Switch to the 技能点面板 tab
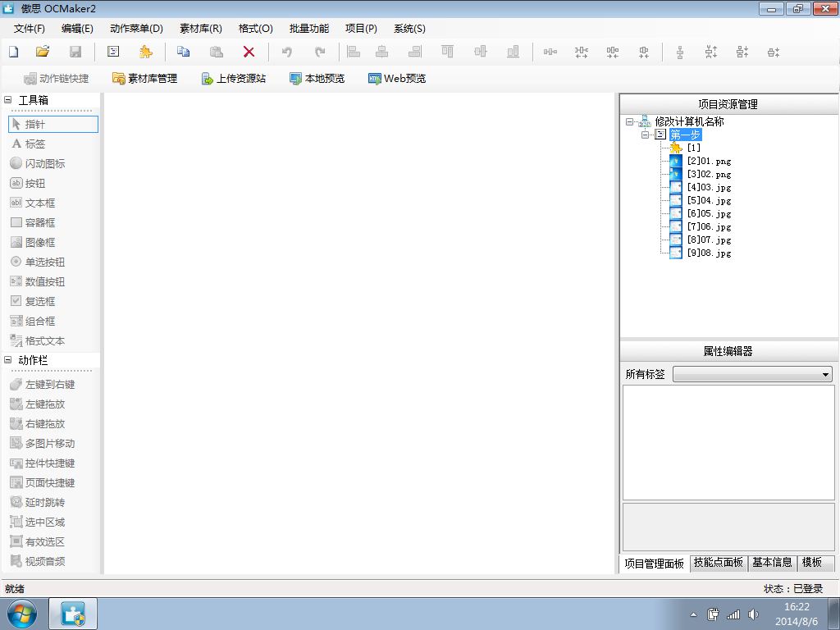The width and height of the screenshot is (840, 630). coord(719,563)
